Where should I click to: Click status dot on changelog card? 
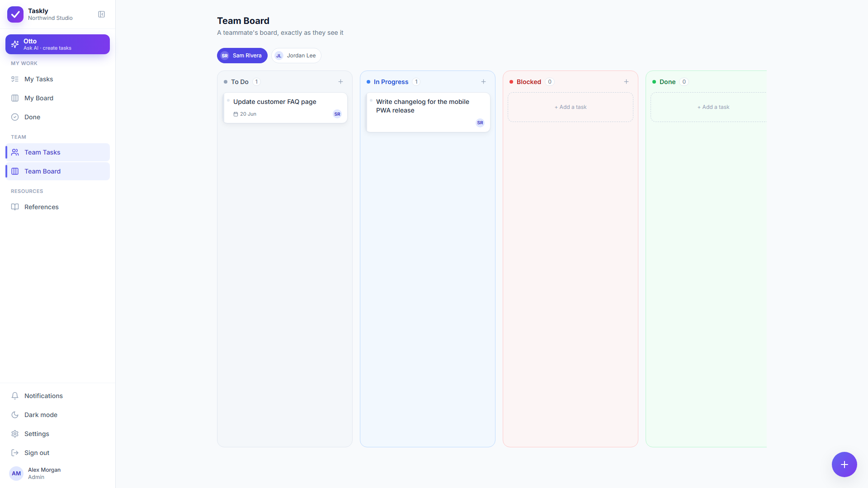pyautogui.click(x=371, y=100)
